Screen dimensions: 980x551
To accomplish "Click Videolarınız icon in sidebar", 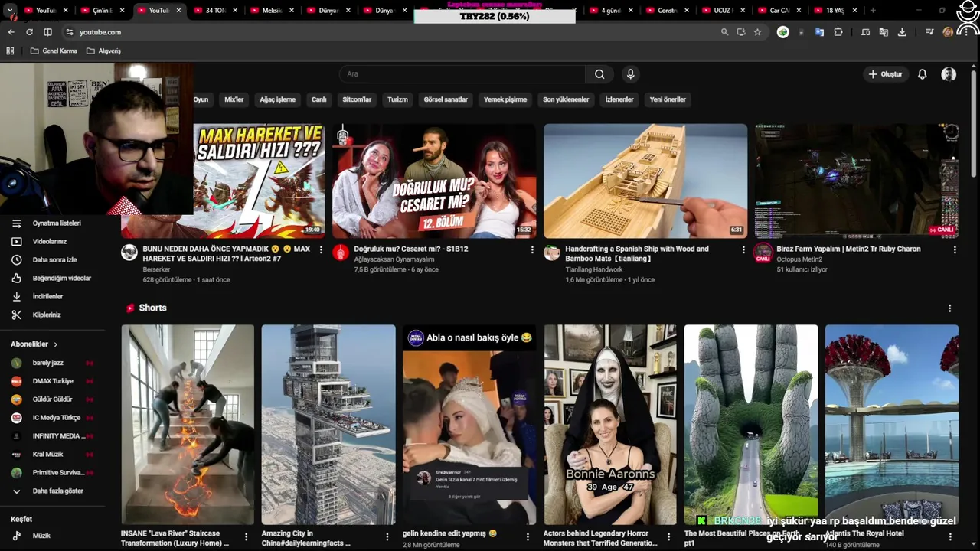I will click(x=17, y=241).
